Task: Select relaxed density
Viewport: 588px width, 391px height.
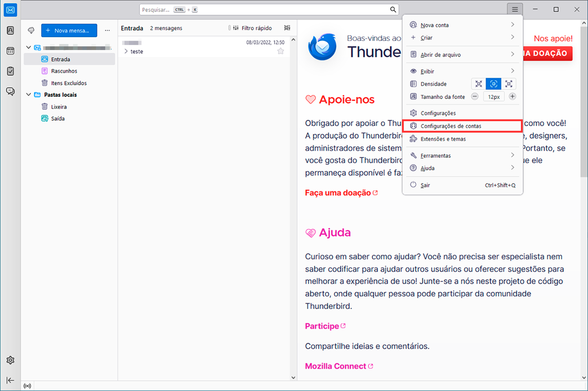Action: pyautogui.click(x=509, y=84)
